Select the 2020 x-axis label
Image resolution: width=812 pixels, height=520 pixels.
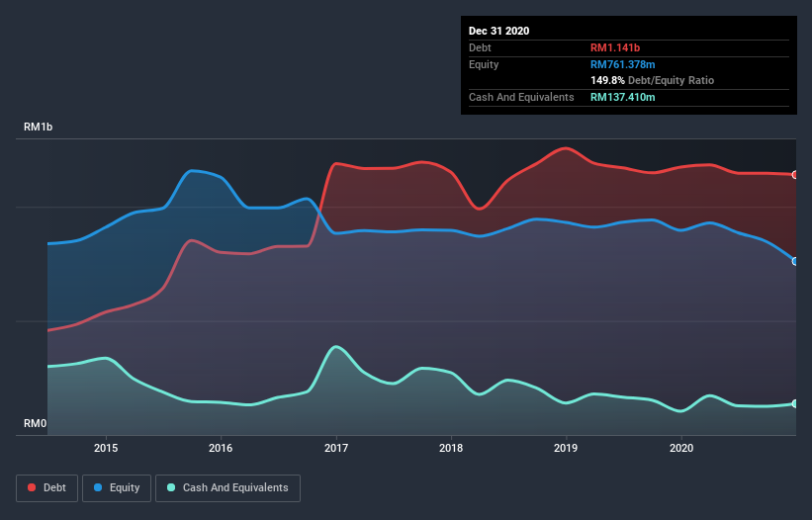tap(681, 448)
